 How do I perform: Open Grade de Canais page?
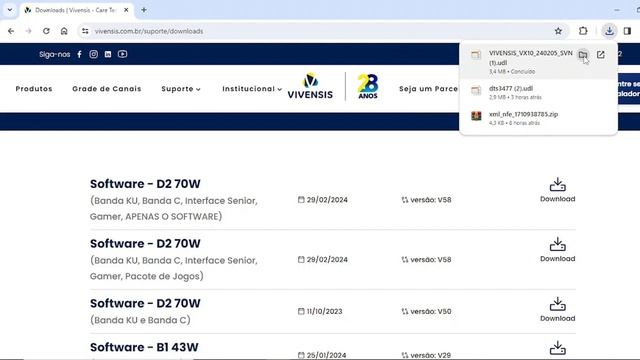click(107, 89)
